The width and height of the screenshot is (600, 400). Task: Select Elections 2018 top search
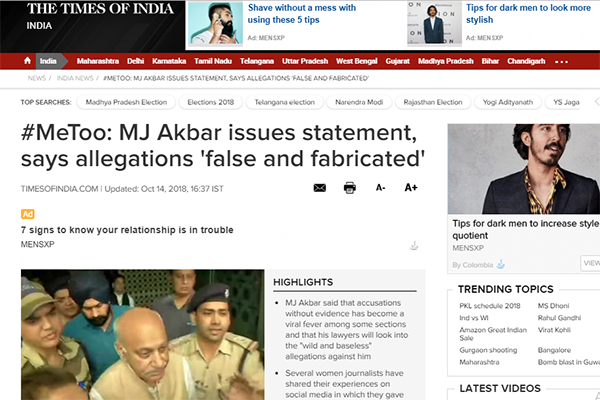(x=210, y=102)
